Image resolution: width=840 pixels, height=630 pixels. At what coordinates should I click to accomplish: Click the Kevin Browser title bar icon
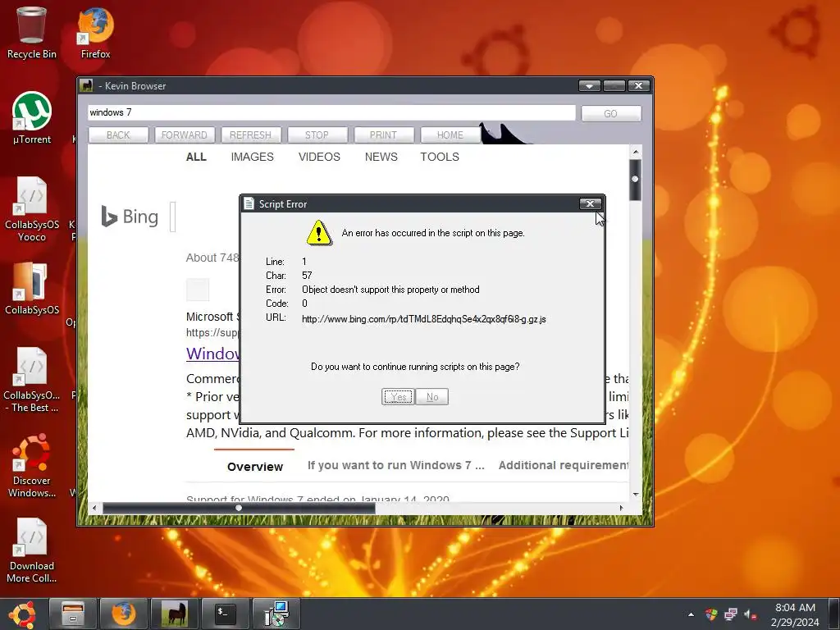click(x=86, y=85)
